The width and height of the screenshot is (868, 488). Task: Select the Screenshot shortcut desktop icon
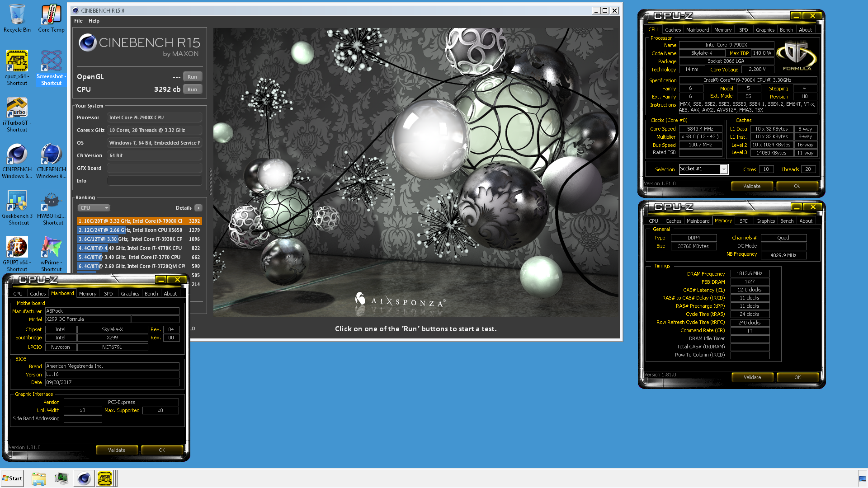coord(51,68)
